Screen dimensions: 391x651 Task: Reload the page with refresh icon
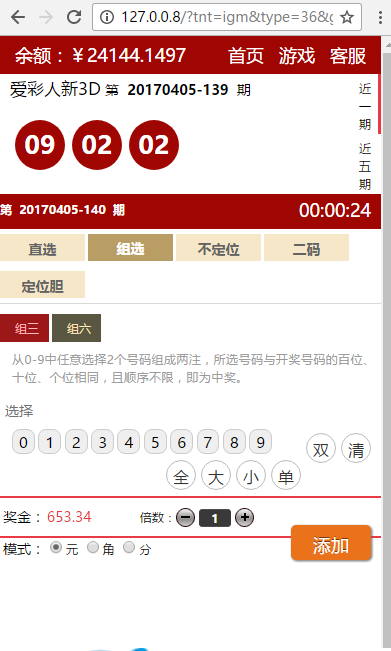point(74,17)
